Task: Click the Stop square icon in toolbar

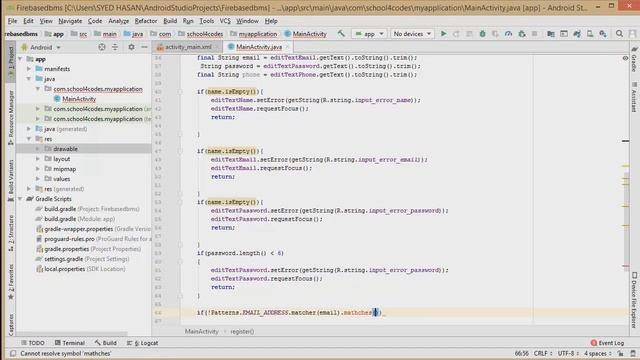Action: 534,34
